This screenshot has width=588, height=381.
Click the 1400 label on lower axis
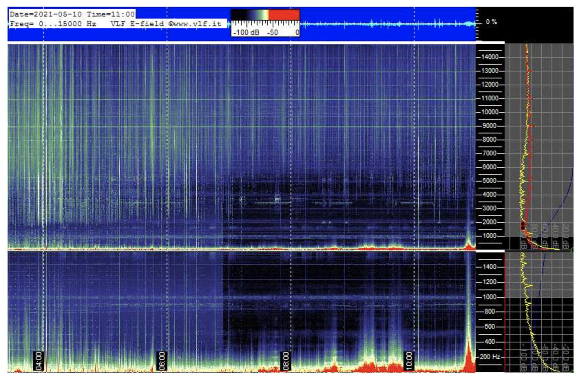(x=490, y=267)
